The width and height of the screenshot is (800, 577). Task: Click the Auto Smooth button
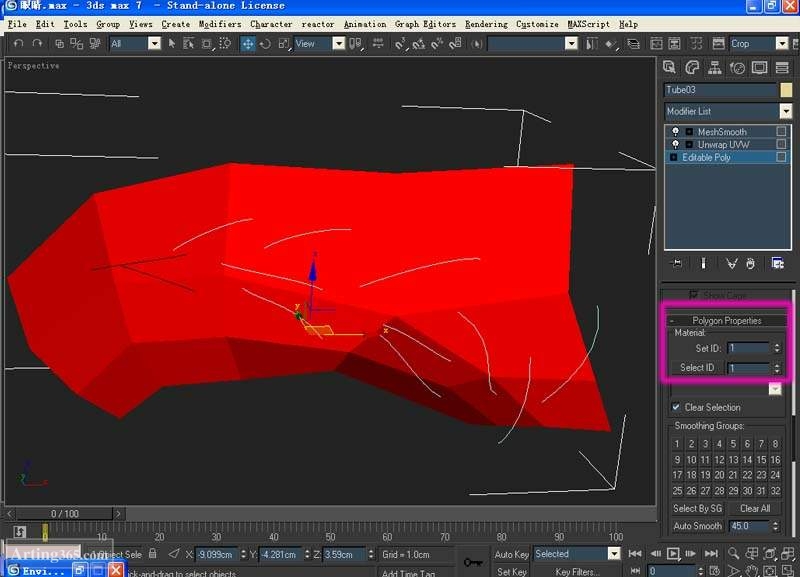[x=697, y=526]
